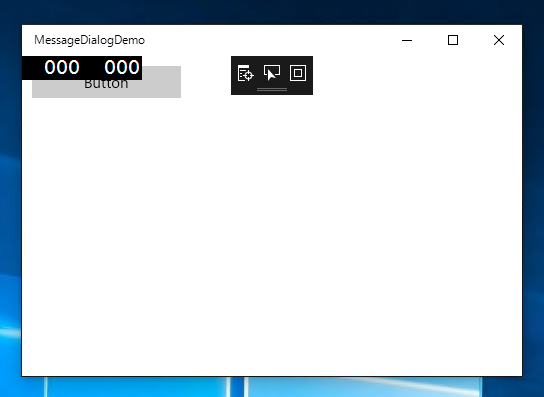
Task: Select the MessageDialogDemo title text
Action: pos(90,40)
